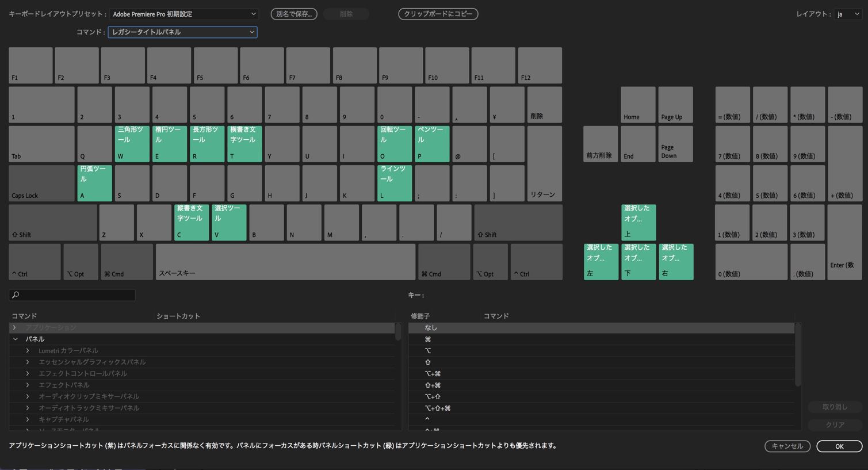This screenshot has width=868, height=470.
Task: Click the クリア button
Action: 835,425
